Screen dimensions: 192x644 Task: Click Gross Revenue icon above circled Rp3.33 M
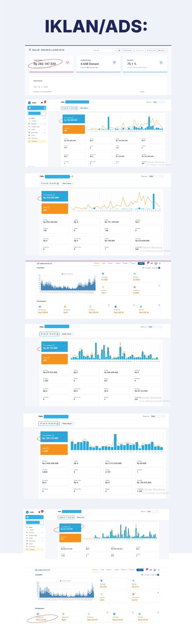click(x=38, y=614)
